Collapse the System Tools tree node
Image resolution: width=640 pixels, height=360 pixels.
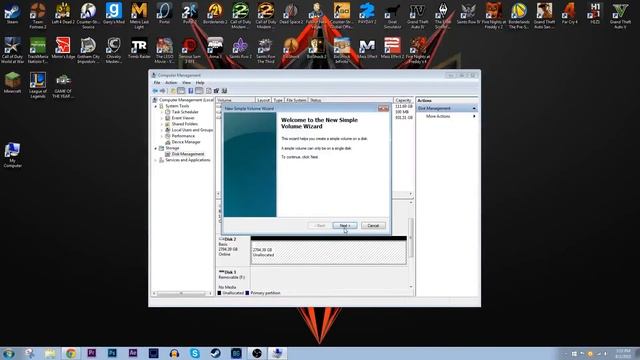(156, 106)
